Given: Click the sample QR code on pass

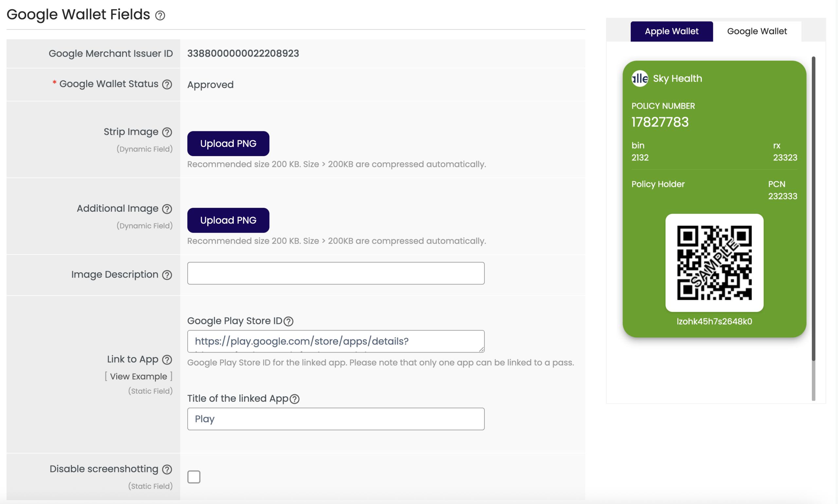Looking at the screenshot, I should pyautogui.click(x=714, y=263).
